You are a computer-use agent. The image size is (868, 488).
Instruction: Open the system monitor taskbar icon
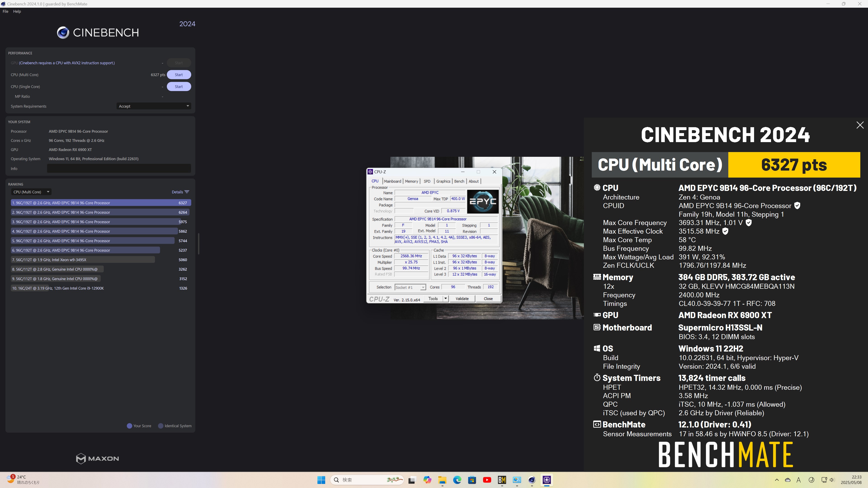[x=517, y=480]
